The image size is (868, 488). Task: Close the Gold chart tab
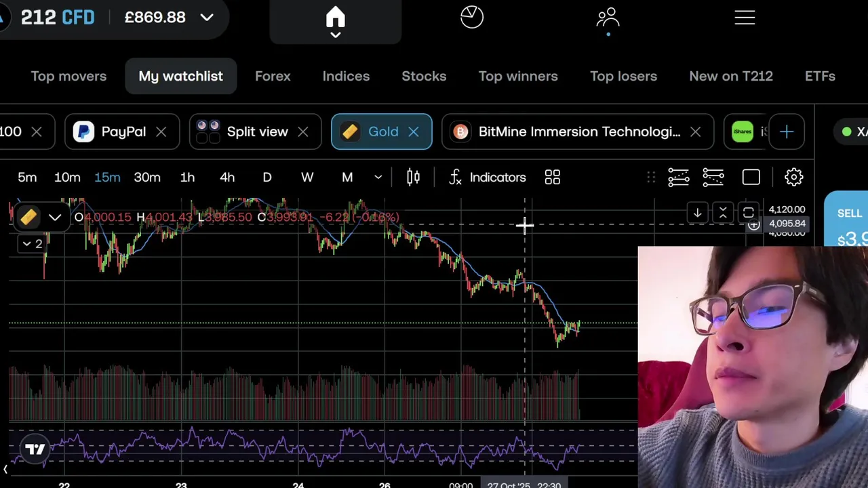[x=414, y=131]
